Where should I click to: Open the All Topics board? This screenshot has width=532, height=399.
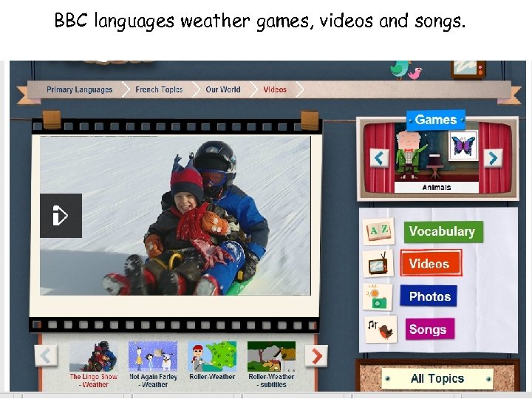tap(437, 378)
